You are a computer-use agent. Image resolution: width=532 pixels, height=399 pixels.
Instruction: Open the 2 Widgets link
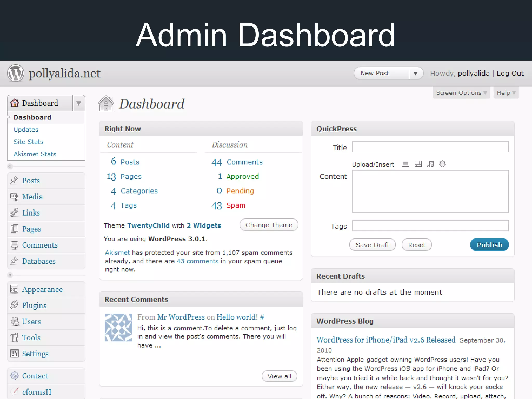coord(204,225)
